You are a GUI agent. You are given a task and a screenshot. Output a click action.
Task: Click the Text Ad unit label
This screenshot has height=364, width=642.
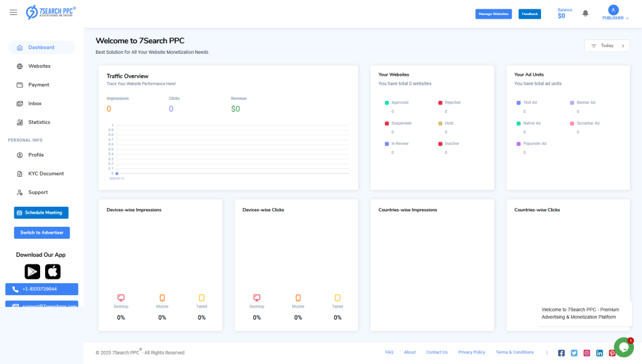click(x=530, y=103)
